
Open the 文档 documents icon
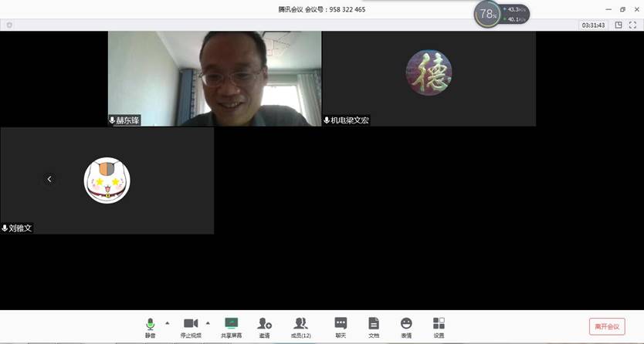[374, 326]
